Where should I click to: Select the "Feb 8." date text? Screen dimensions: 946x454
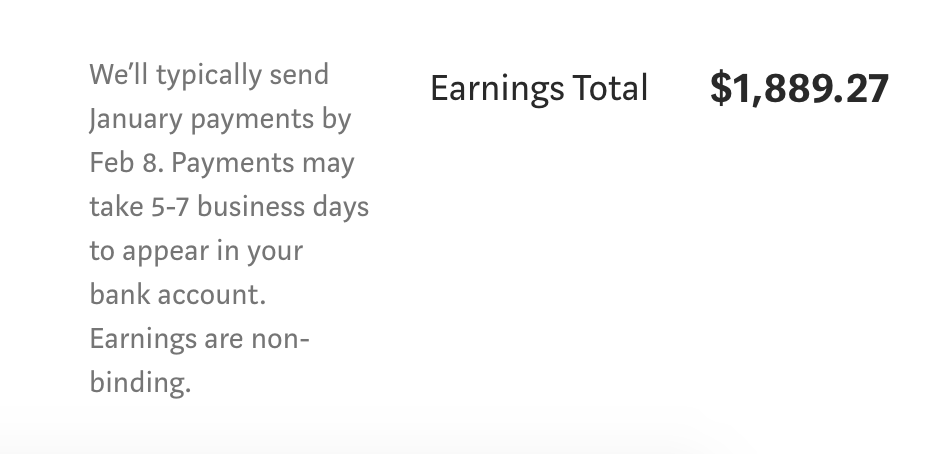pos(127,163)
